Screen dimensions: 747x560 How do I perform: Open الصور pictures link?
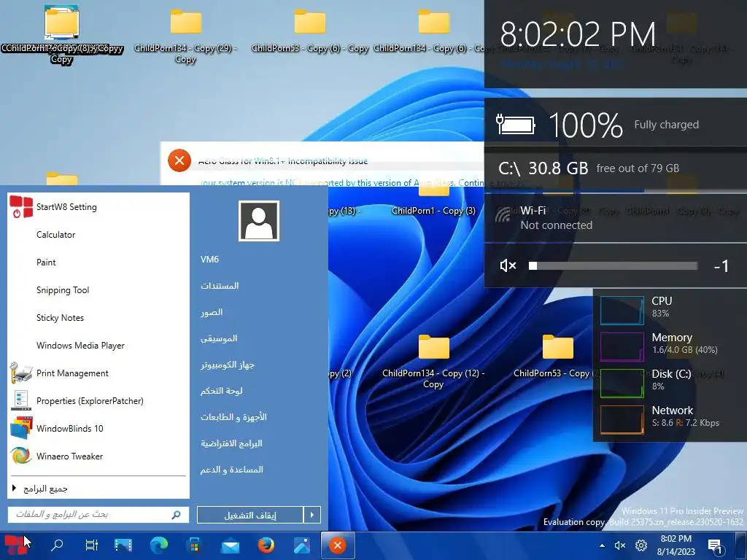coord(212,312)
